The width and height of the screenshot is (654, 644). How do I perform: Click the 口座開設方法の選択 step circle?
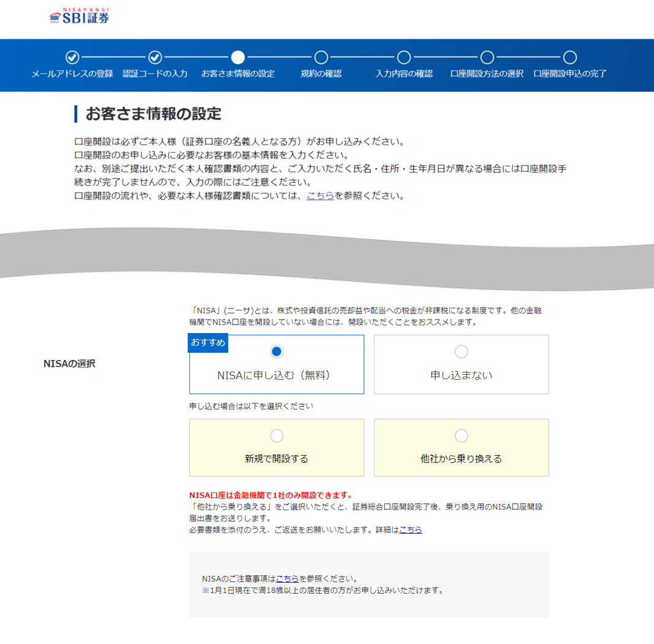[x=486, y=57]
